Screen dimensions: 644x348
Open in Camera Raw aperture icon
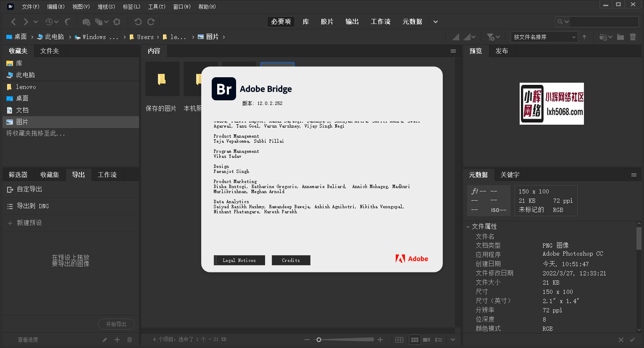tap(117, 22)
